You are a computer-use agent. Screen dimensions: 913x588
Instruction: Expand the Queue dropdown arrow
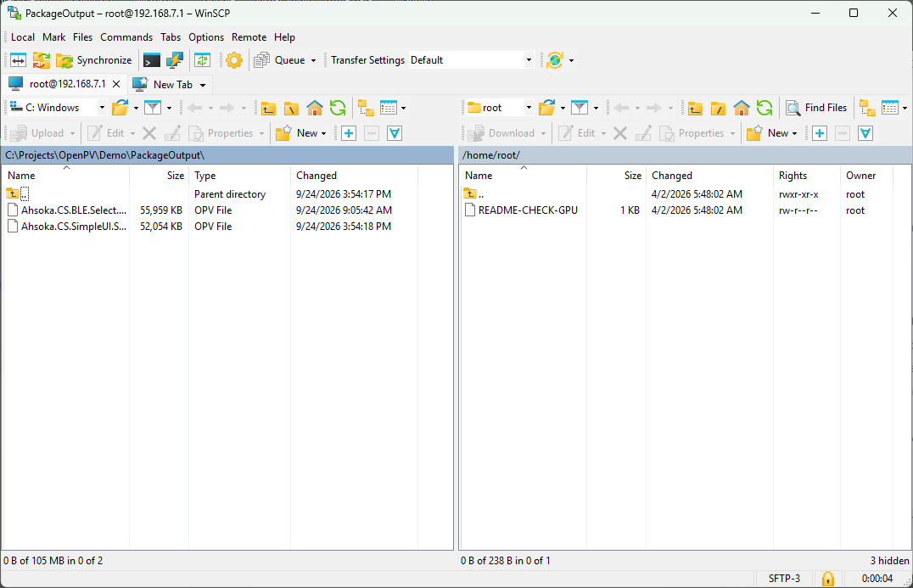point(313,60)
